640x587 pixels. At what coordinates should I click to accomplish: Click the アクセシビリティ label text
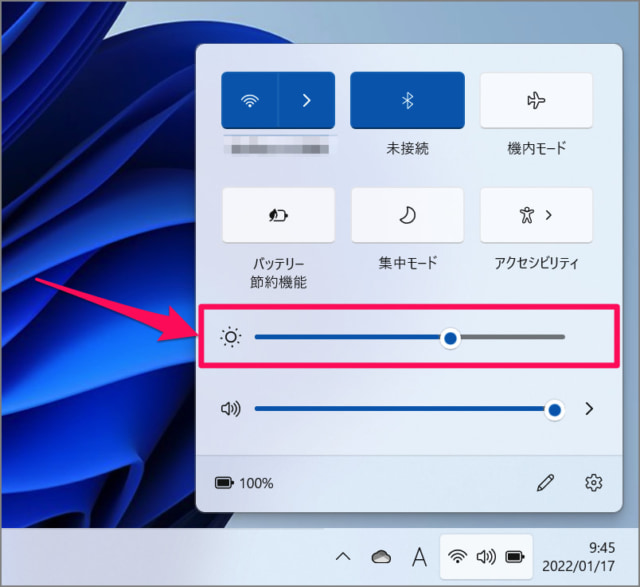pos(536,263)
